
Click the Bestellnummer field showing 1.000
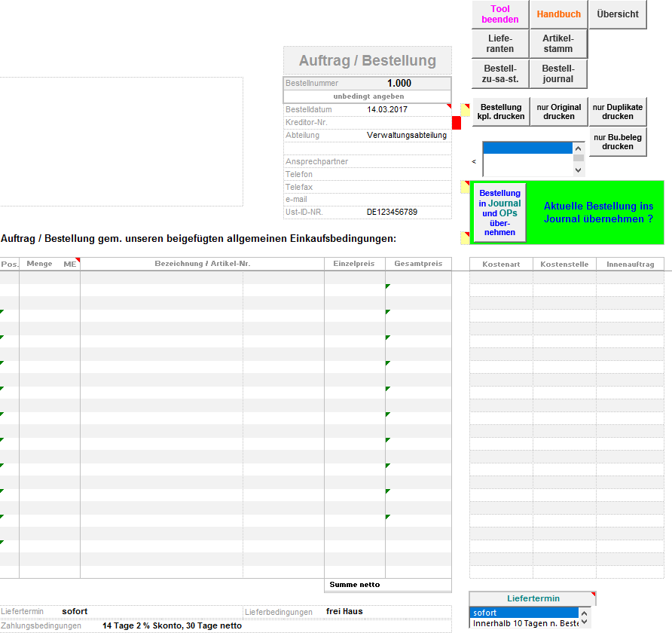tap(399, 84)
